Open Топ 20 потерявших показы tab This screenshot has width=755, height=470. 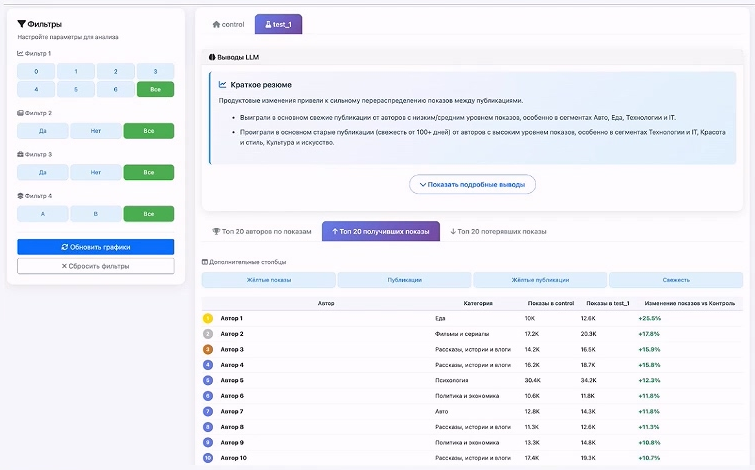tap(498, 232)
